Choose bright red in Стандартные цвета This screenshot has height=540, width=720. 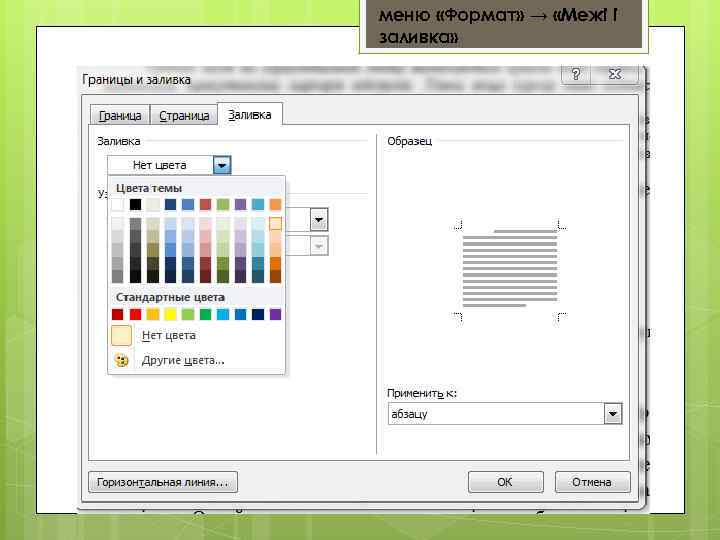point(135,315)
